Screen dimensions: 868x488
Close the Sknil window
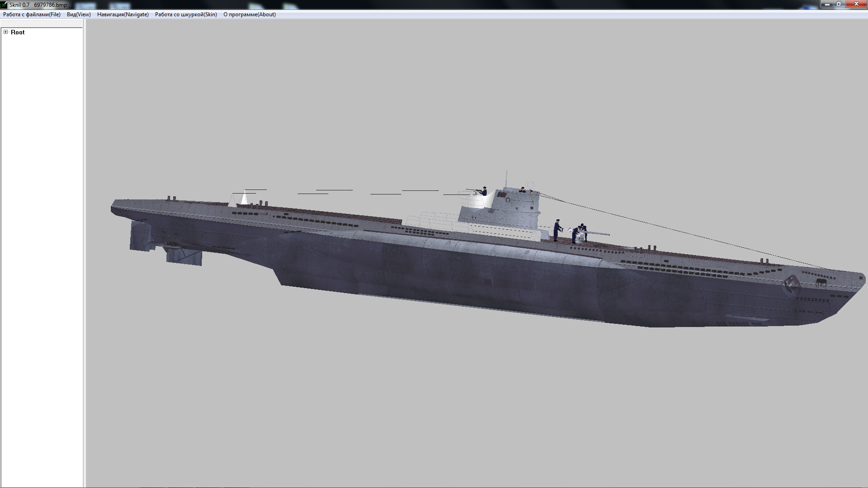pos(856,4)
